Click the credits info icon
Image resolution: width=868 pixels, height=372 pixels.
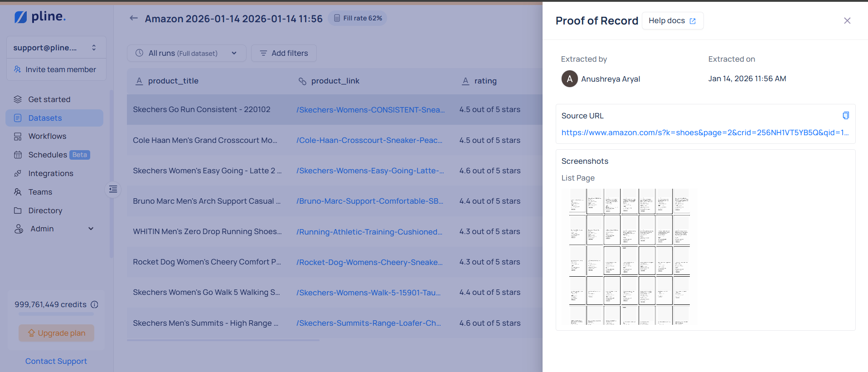point(94,304)
